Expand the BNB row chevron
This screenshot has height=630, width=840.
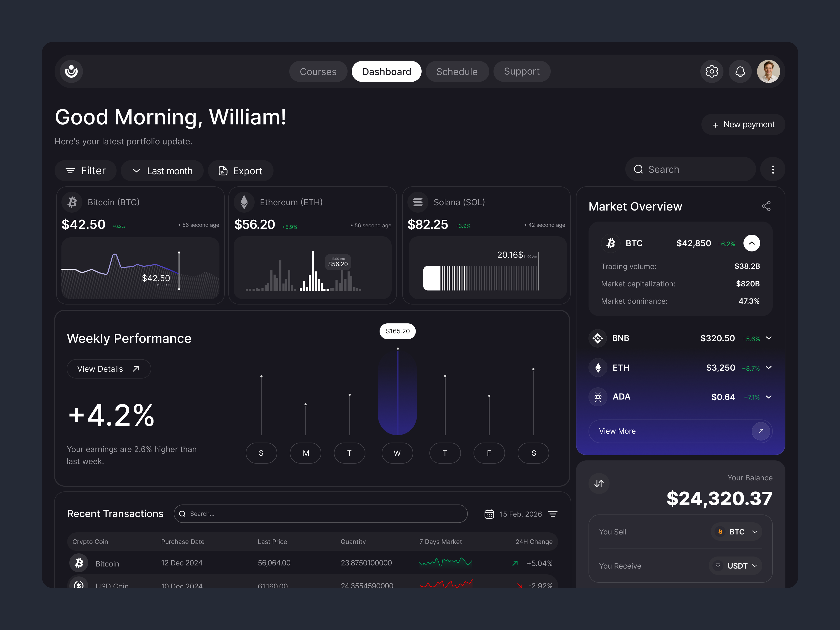pos(769,338)
